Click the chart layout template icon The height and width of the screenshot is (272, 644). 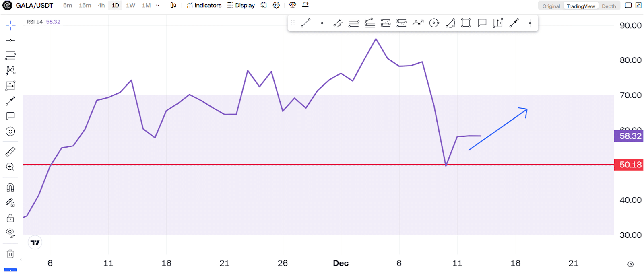(x=264, y=6)
